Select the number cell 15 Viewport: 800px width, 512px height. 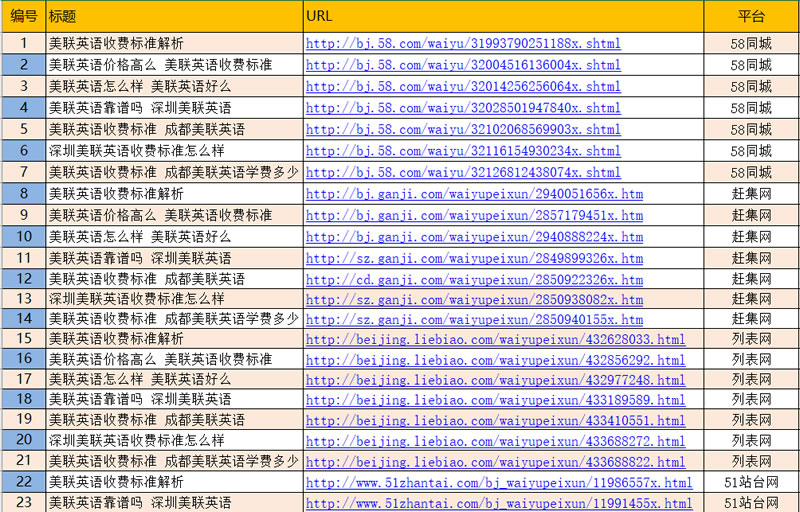[24, 339]
